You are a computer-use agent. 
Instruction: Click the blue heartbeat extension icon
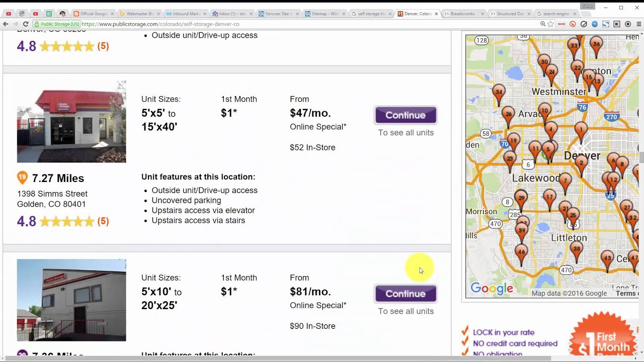[x=595, y=24]
